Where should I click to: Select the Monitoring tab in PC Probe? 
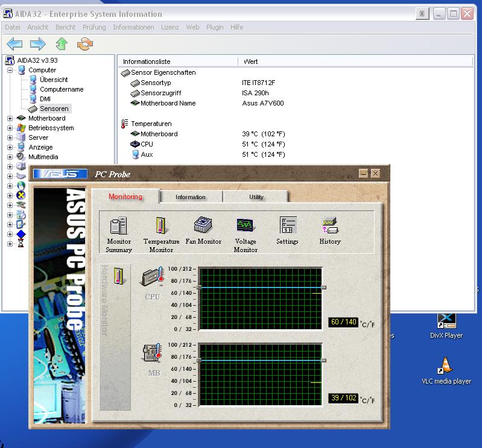click(x=125, y=197)
